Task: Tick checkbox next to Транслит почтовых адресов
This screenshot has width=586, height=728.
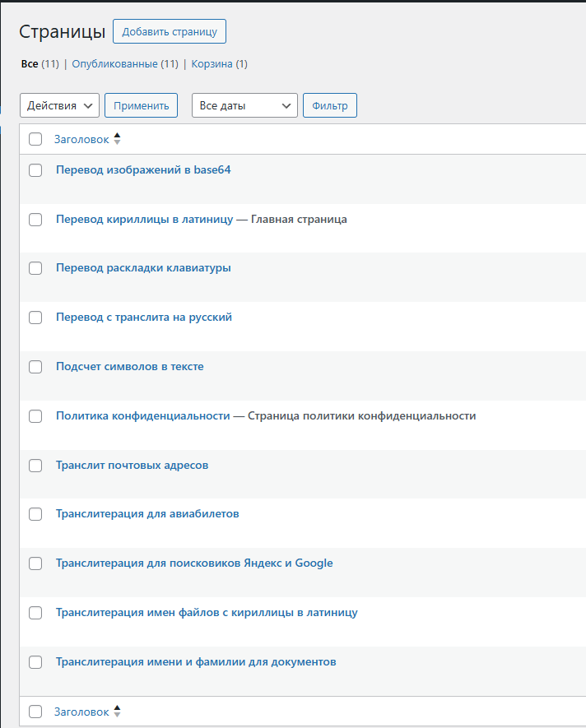Action: (x=35, y=466)
